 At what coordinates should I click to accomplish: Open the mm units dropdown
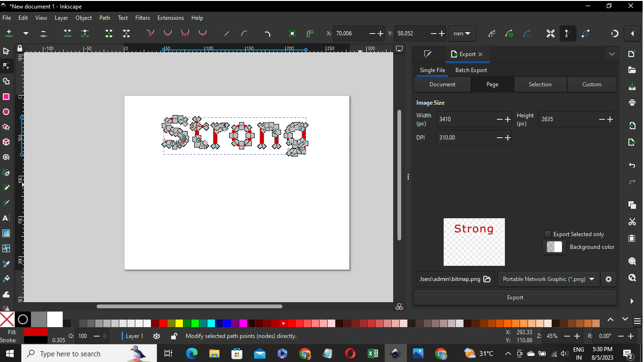click(462, 33)
